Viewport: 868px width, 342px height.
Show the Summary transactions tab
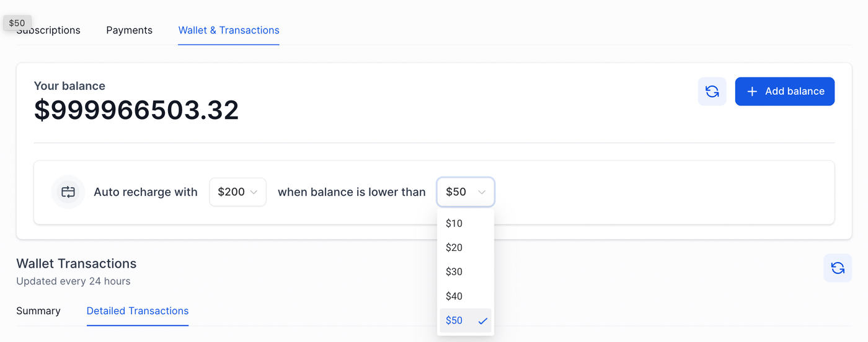pos(38,311)
